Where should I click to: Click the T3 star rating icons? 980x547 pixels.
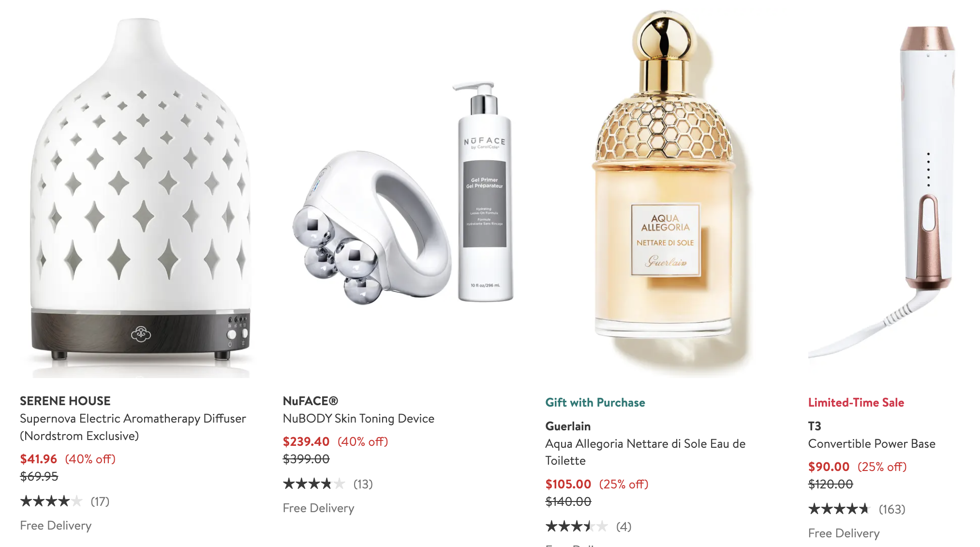(839, 509)
